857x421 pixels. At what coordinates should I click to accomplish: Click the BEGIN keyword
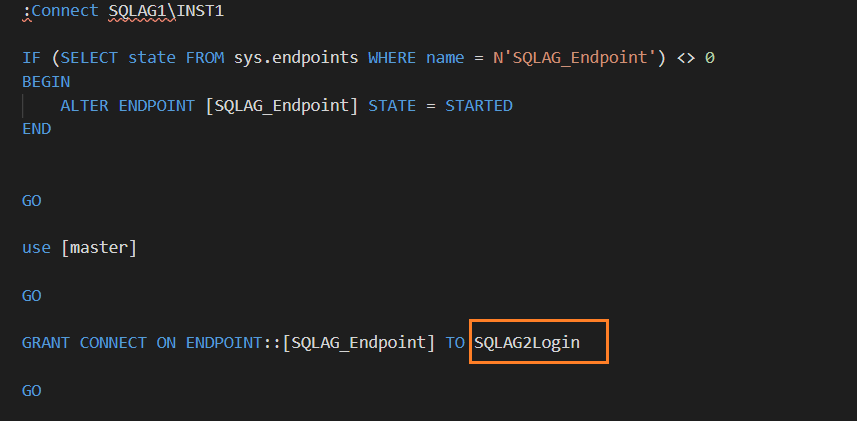point(46,82)
